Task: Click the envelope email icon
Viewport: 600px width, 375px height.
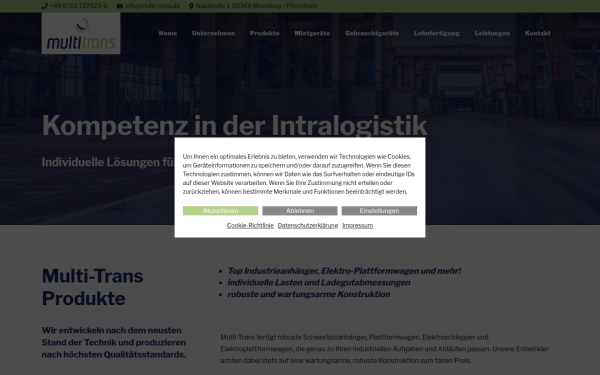Action: 120,6
